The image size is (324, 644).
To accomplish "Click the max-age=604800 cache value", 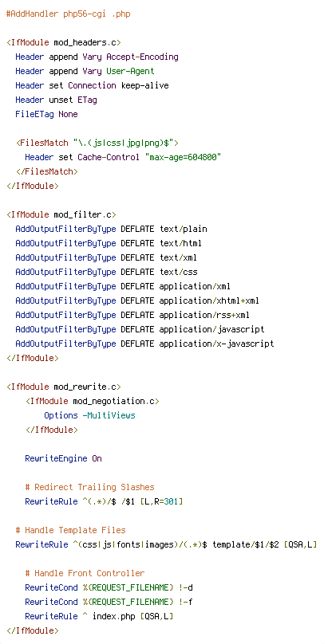I will (x=183, y=158).
